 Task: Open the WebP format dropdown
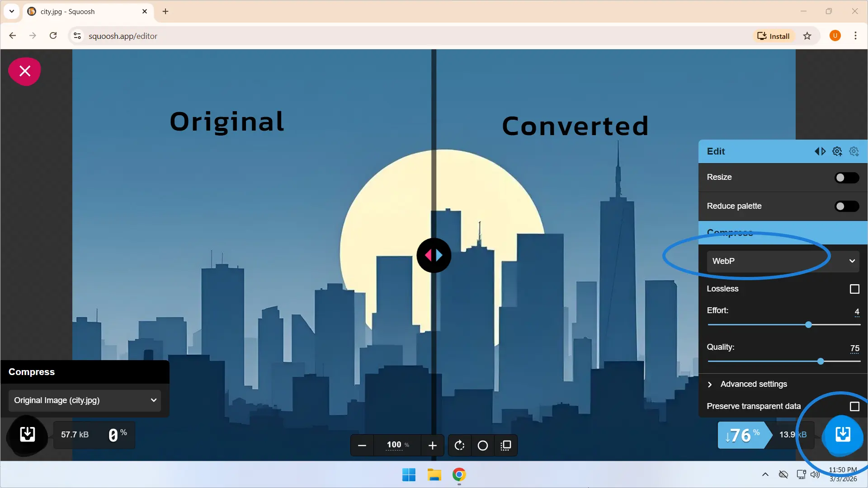(783, 261)
